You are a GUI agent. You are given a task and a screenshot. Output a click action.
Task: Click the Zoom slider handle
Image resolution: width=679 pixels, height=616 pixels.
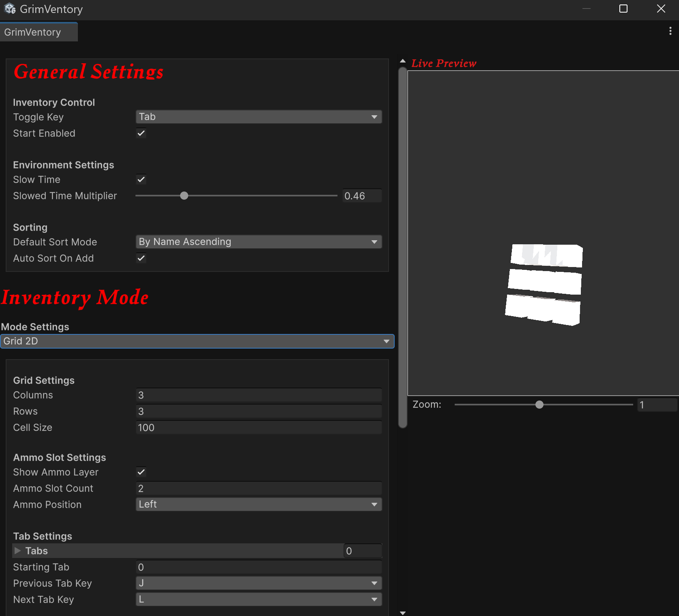(x=539, y=405)
